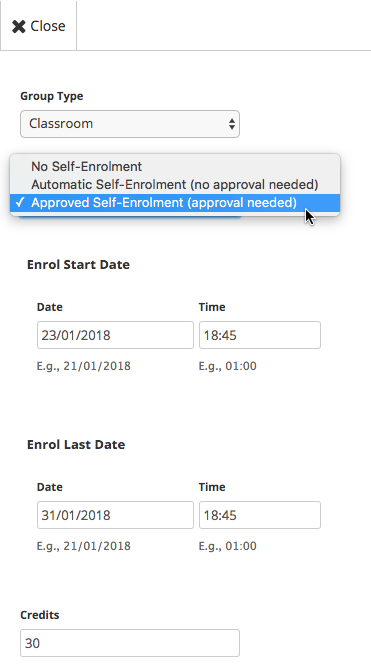The height and width of the screenshot is (672, 371).
Task: Pick Approved Self-Enrolment (approval needed)
Action: (175, 202)
